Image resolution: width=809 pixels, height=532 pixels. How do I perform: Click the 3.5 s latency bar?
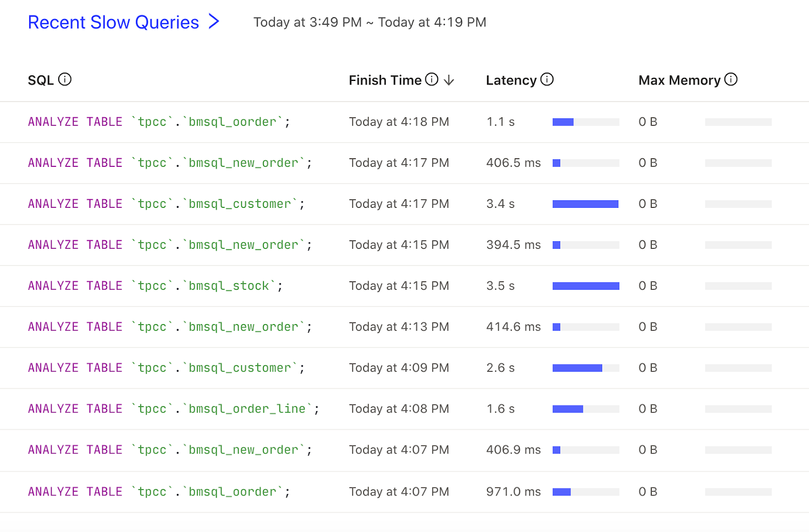(586, 286)
